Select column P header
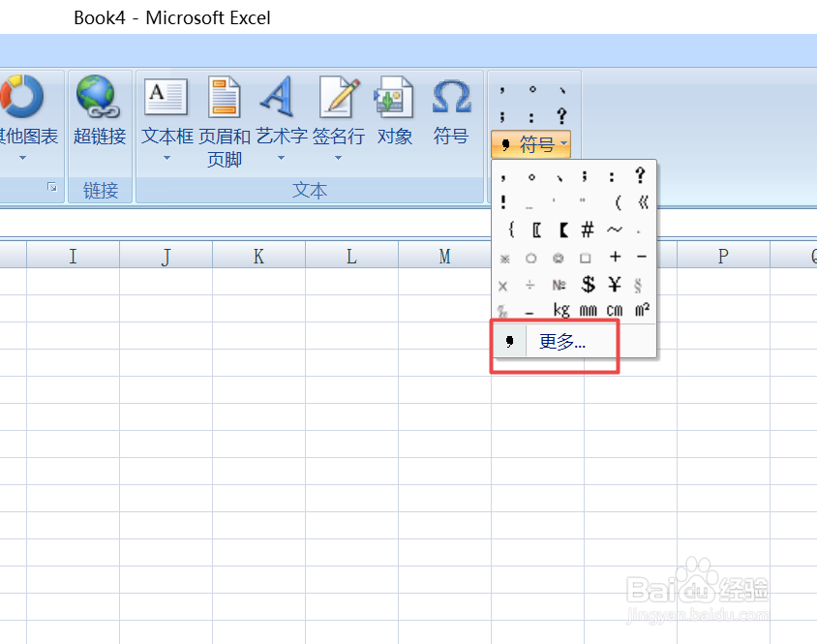This screenshot has width=817, height=644. [x=723, y=256]
